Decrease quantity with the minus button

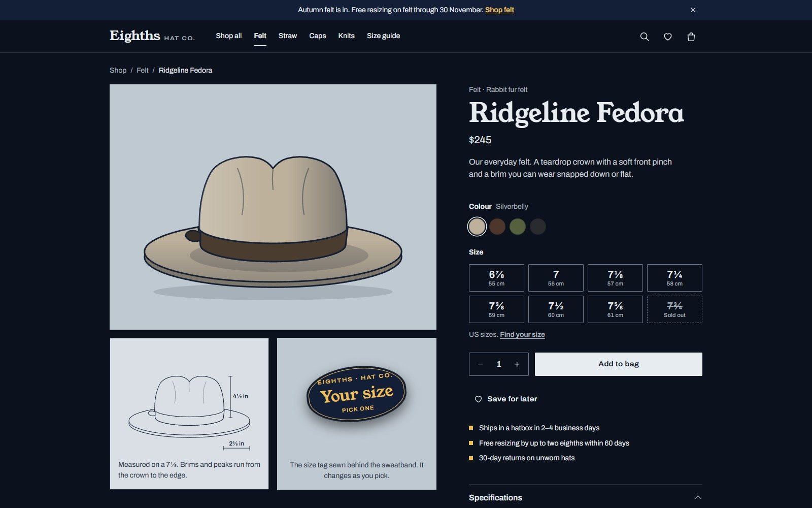(x=480, y=364)
